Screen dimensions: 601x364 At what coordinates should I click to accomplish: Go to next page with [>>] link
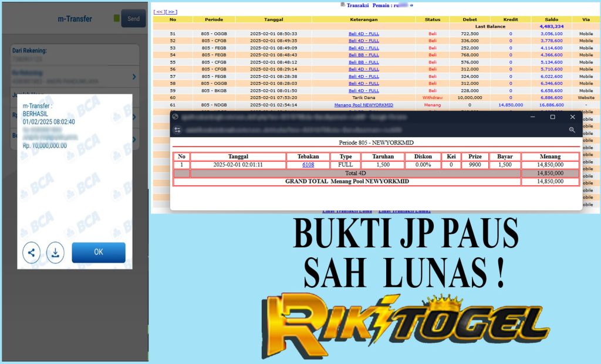171,12
